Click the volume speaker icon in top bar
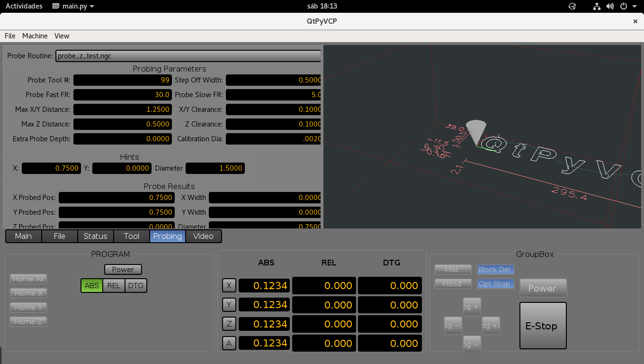Screen dimensions: 644x364 tap(610, 6)
